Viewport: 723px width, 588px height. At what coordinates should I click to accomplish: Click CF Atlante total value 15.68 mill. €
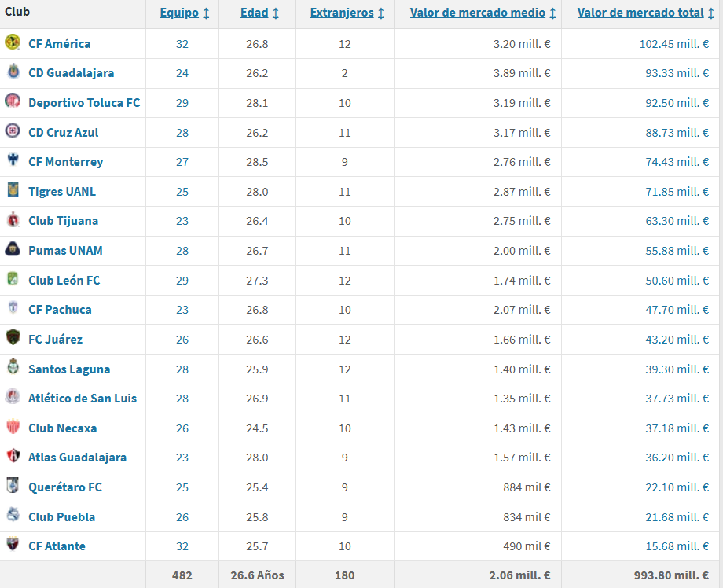click(x=677, y=546)
